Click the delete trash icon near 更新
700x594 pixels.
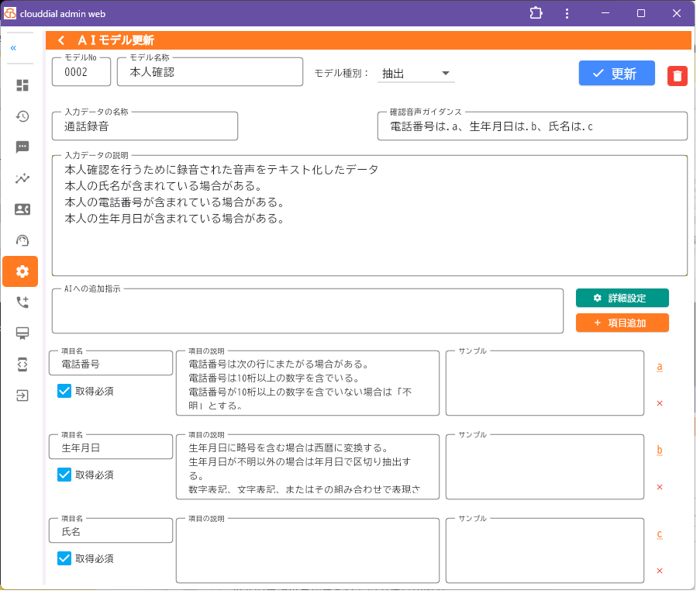pyautogui.click(x=677, y=74)
